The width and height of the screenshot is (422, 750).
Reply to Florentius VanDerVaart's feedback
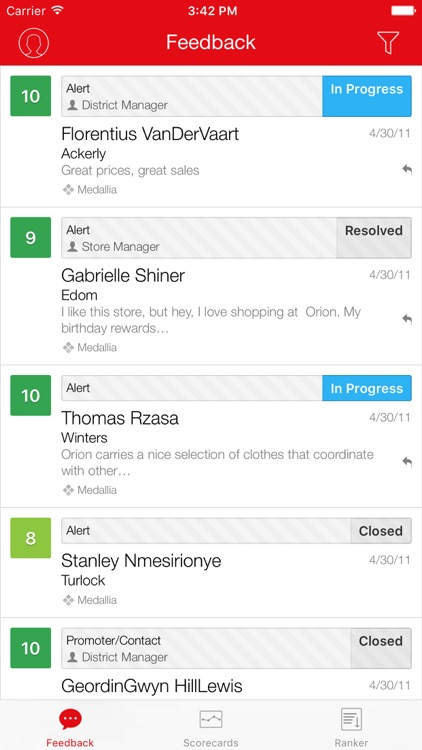coord(407,169)
